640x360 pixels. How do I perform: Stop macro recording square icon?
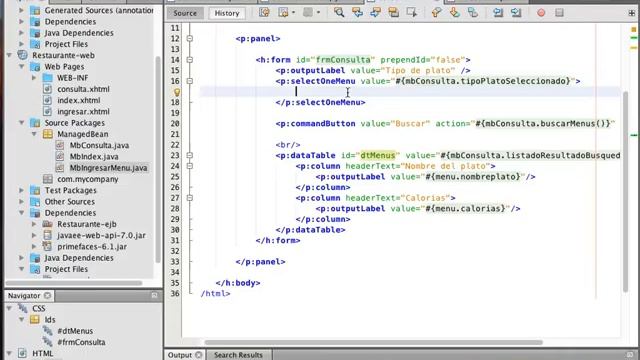[x=559, y=13]
